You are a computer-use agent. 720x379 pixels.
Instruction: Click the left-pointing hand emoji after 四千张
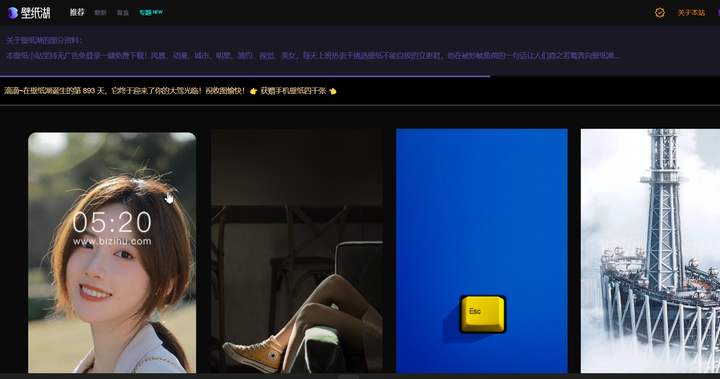click(333, 91)
